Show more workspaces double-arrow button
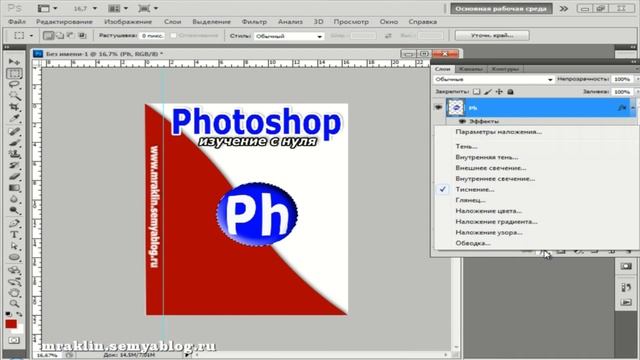Viewport: 640px width, 360px height. coord(563,9)
